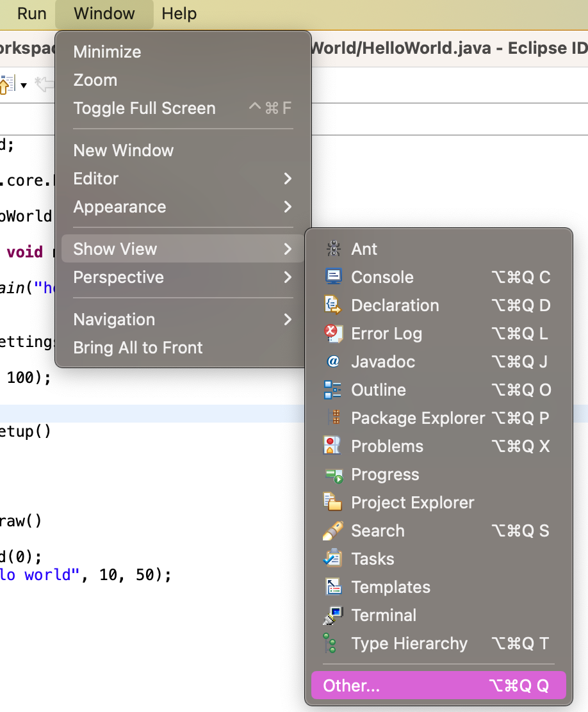The image size is (588, 712).
Task: Choose New Window menu entry
Action: click(x=124, y=150)
